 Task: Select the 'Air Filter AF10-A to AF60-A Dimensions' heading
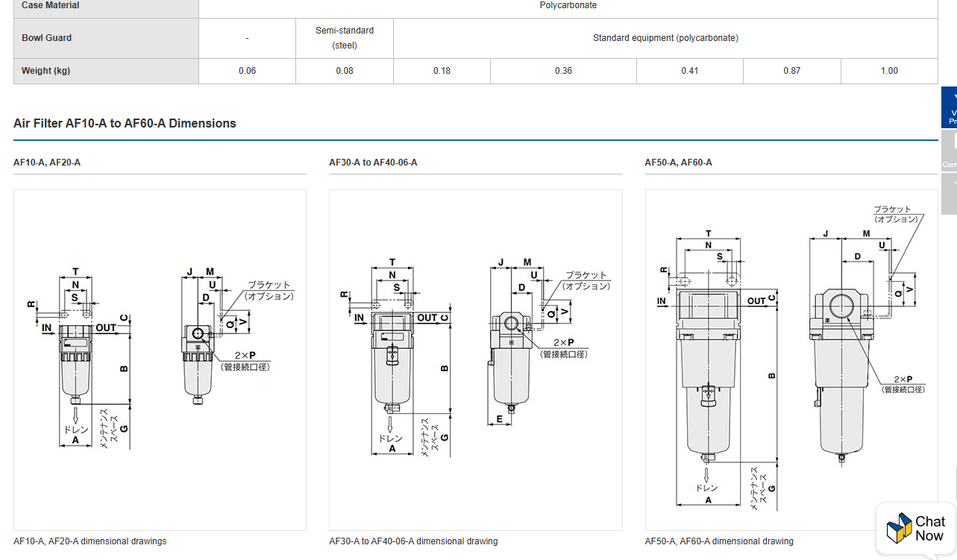coord(125,124)
